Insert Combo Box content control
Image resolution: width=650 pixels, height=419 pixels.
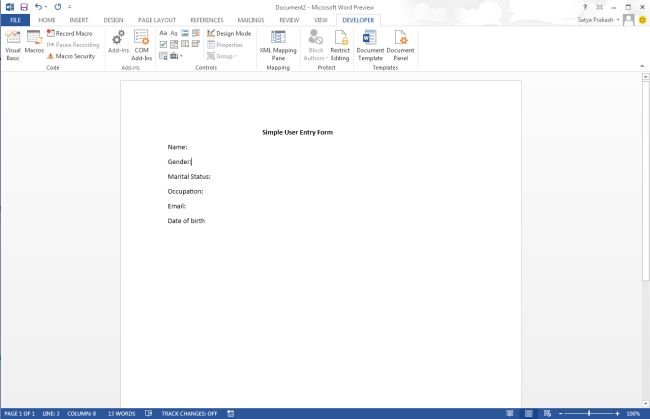coord(174,44)
